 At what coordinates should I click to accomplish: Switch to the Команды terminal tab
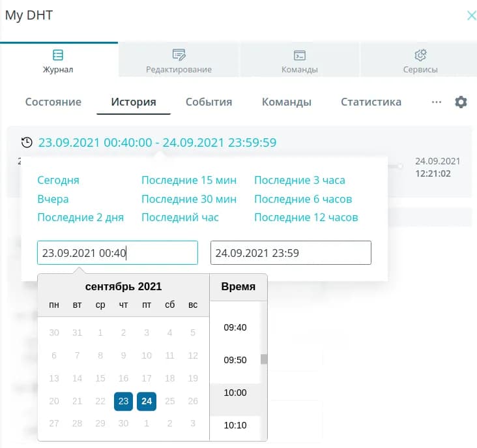[x=299, y=61]
